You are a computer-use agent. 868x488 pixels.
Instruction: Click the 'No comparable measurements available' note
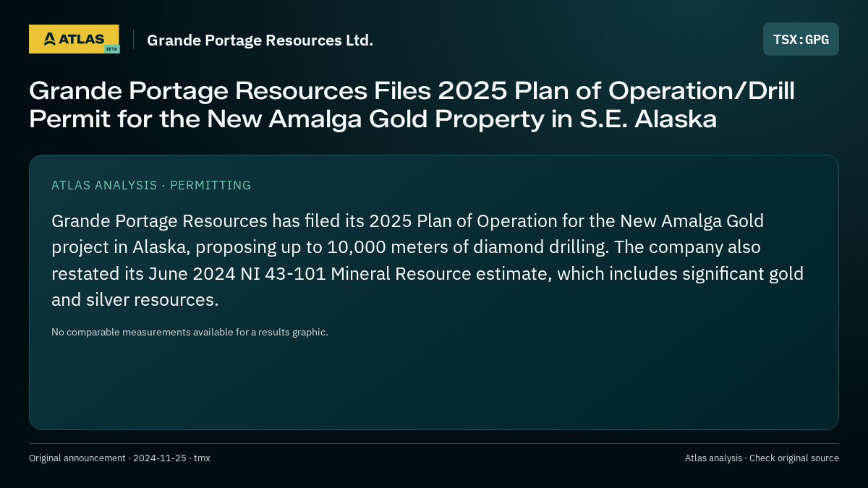[x=190, y=332]
